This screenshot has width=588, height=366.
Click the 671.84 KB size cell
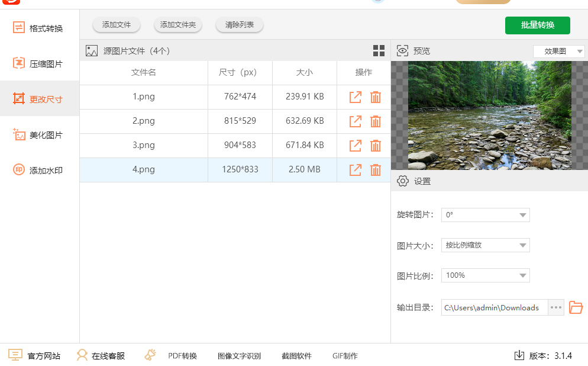[305, 145]
